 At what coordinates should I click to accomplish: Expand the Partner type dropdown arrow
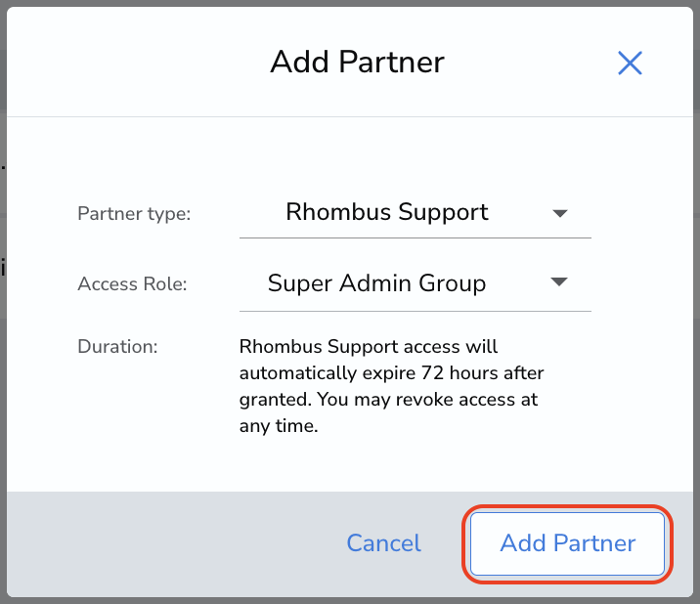click(x=560, y=213)
